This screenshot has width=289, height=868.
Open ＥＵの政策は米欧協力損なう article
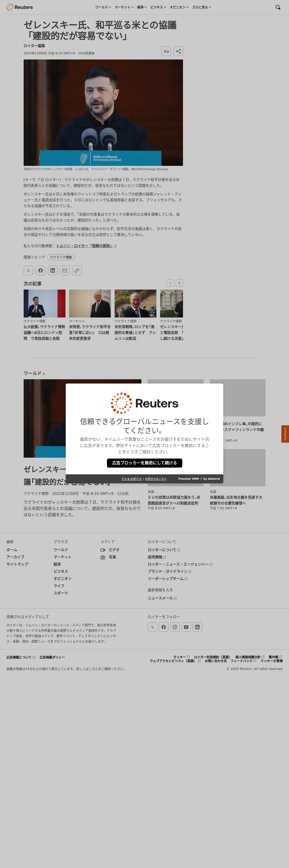click(174, 500)
